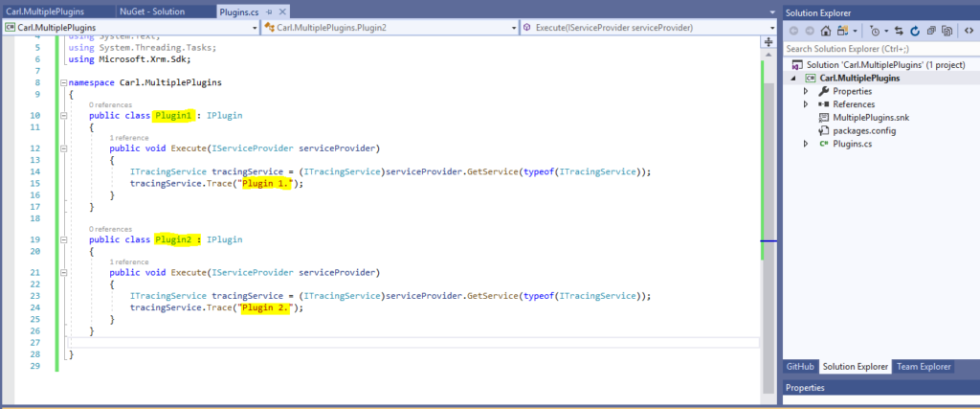Click the Carl.MultiplePlugins C# project icon

[811, 79]
